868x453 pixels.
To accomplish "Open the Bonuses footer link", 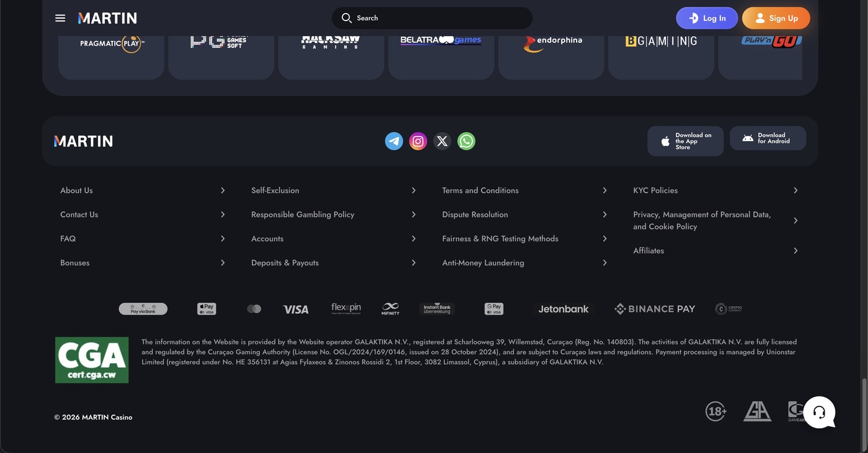I will [x=75, y=263].
